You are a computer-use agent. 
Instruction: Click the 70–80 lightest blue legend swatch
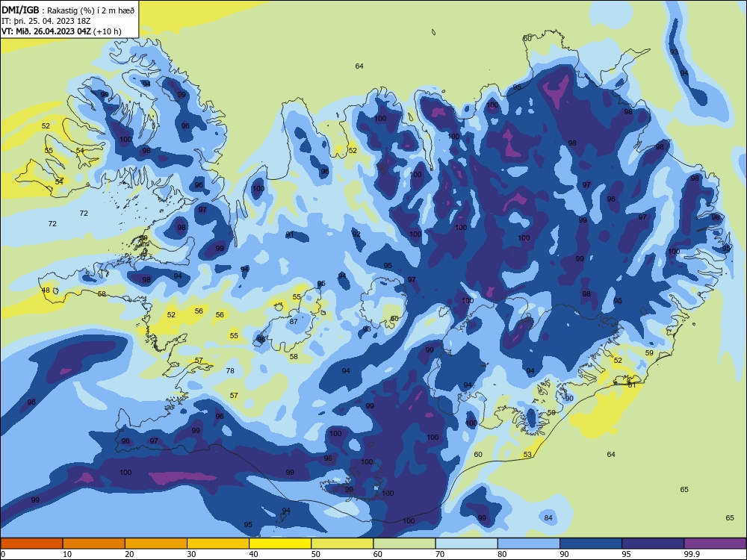[x=466, y=544]
